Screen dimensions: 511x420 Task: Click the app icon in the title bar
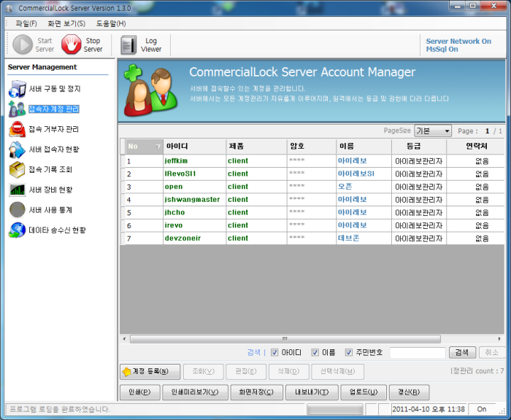point(9,9)
